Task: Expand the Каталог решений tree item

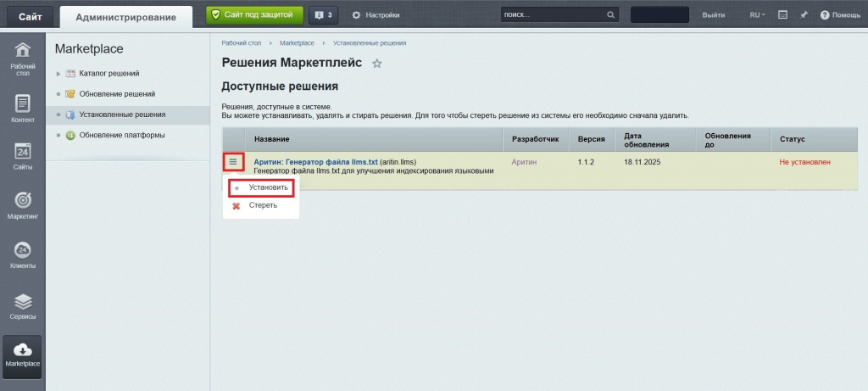Action: (x=58, y=74)
